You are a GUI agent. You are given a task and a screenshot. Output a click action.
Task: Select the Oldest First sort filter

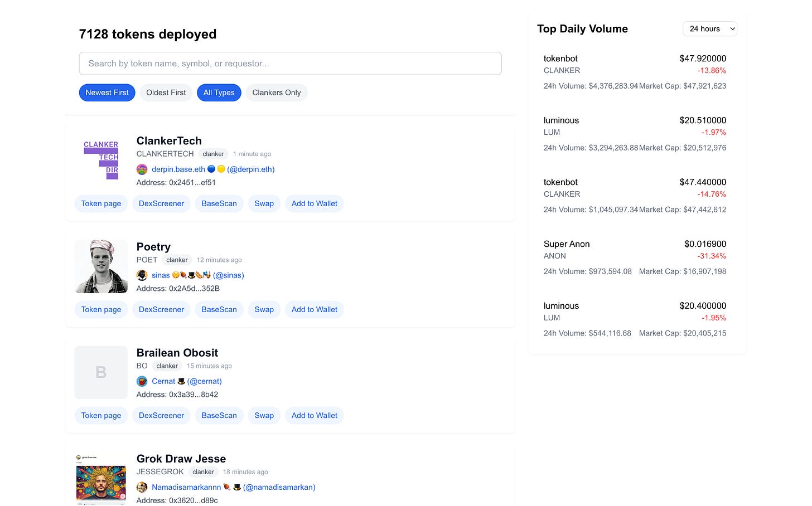[x=166, y=93]
